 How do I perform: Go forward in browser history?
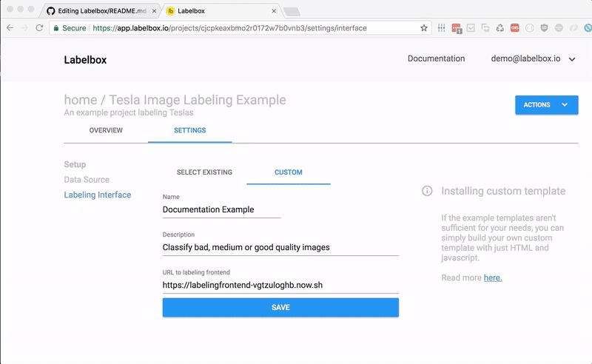(24, 28)
